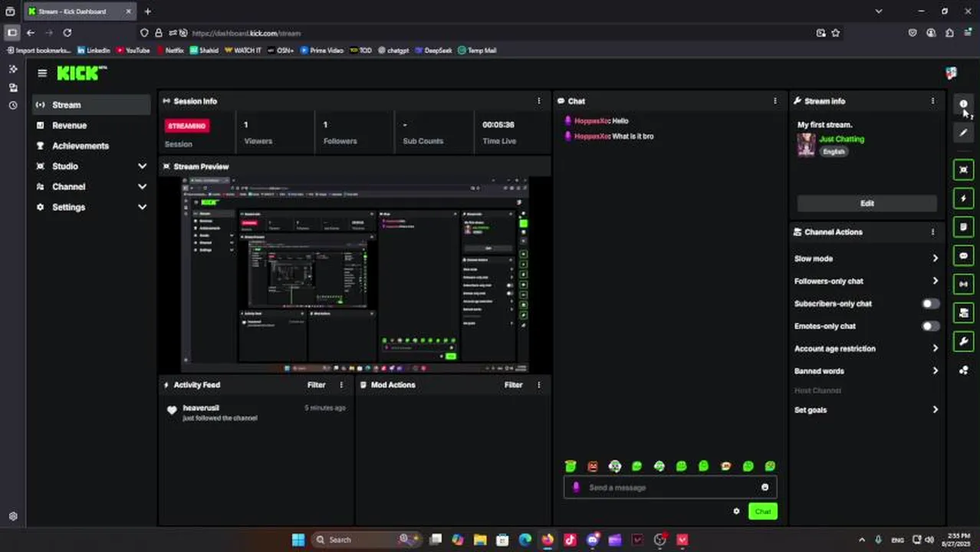Open Windows Start menu
980x552 pixels.
click(298, 540)
